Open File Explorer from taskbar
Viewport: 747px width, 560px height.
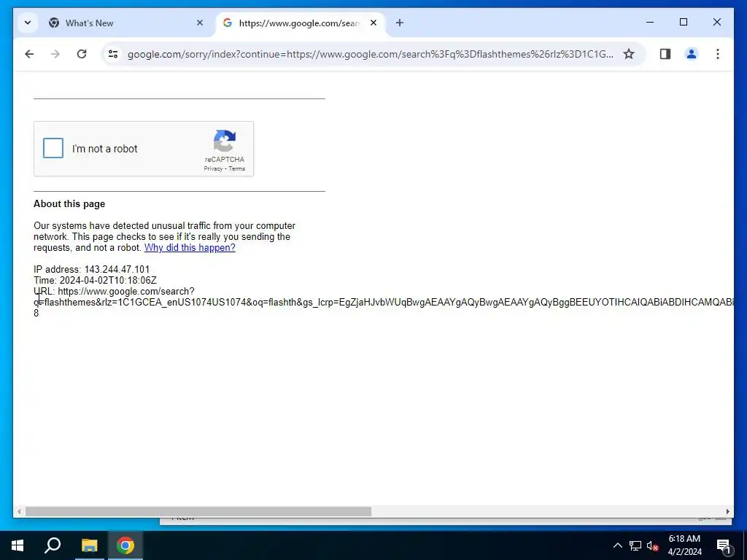pyautogui.click(x=89, y=545)
